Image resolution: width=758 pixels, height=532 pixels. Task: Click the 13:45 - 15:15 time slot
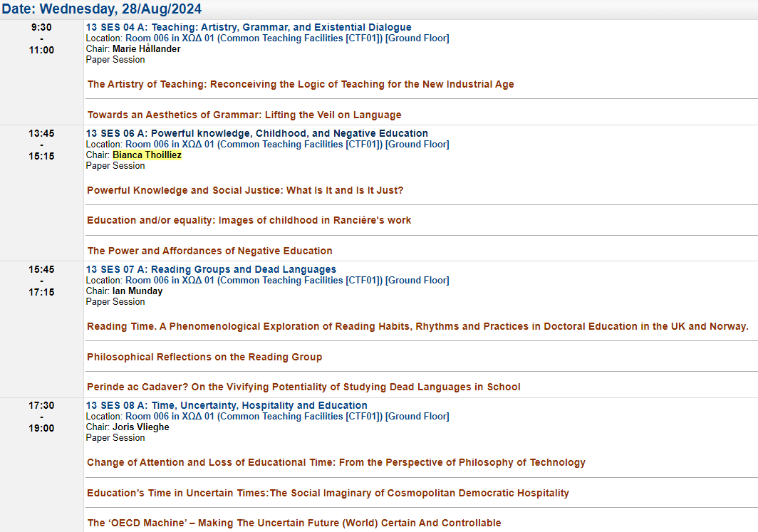tap(41, 145)
